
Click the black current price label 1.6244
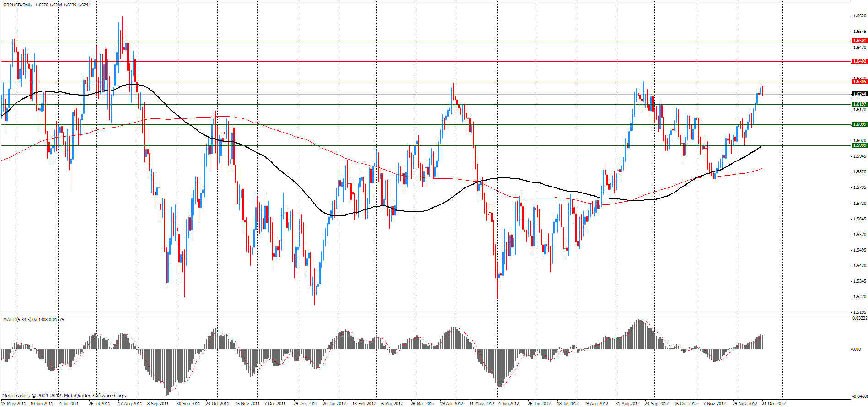coord(859,94)
